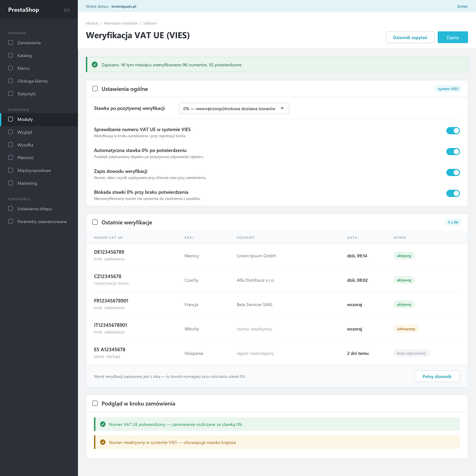
Task: Click aktywny badge in Lorem Ipsum GmbH row
Action: [x=404, y=256]
